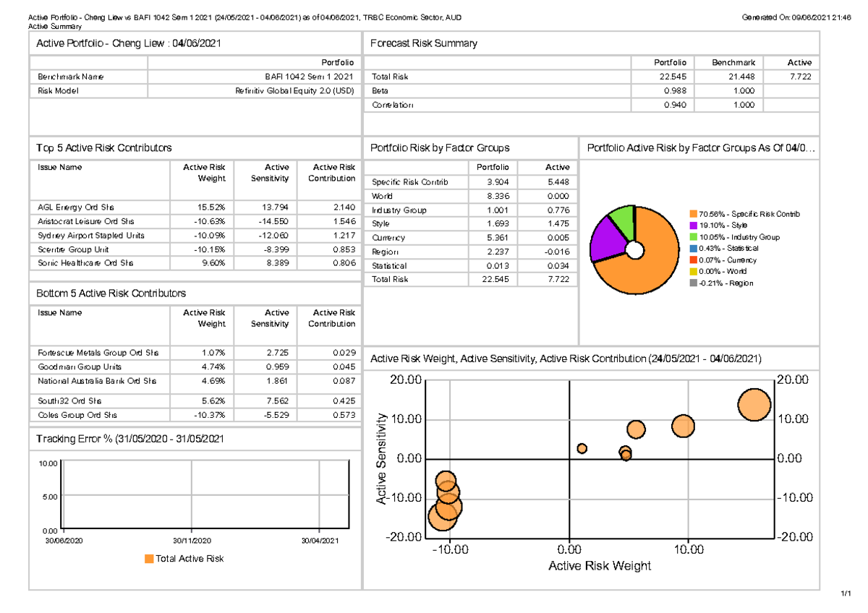Click the 'Generated On' timestamp at top right
This screenshot has width=868, height=613.
tap(796, 17)
